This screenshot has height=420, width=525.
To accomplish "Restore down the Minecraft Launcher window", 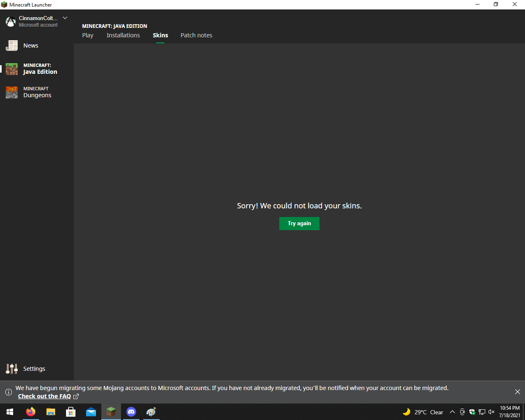I will 496,5.
